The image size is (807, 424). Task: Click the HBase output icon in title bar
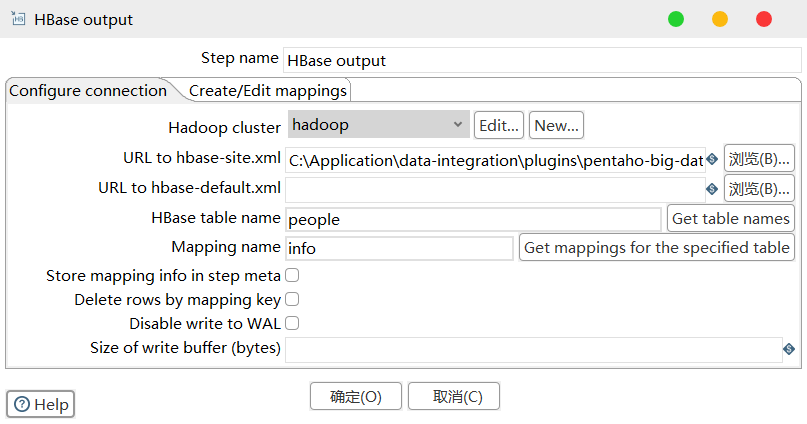(x=17, y=19)
